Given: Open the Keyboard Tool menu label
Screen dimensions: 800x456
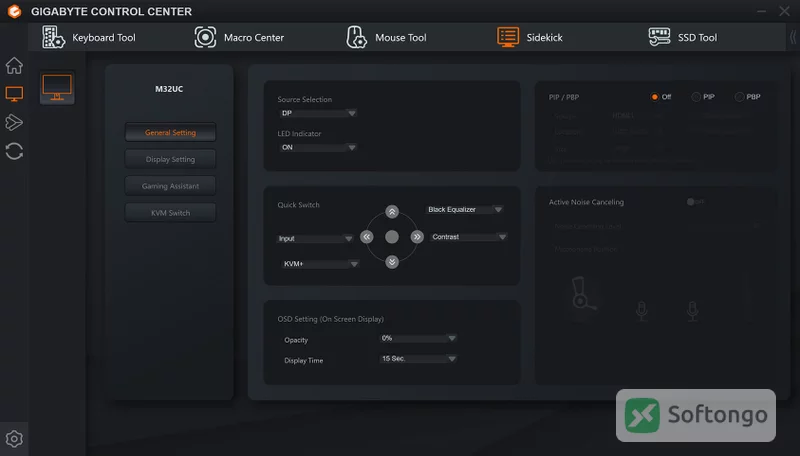Looking at the screenshot, I should pos(104,38).
